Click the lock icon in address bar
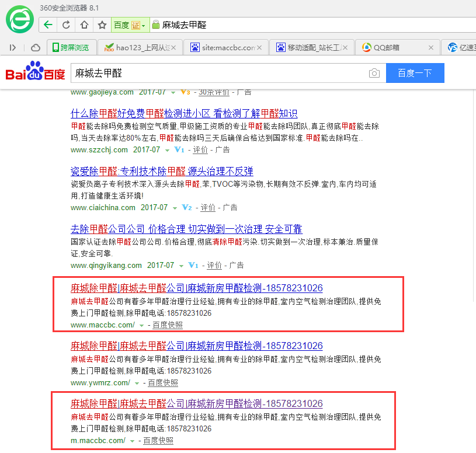Screen dimensions: 476x453 coord(155,25)
